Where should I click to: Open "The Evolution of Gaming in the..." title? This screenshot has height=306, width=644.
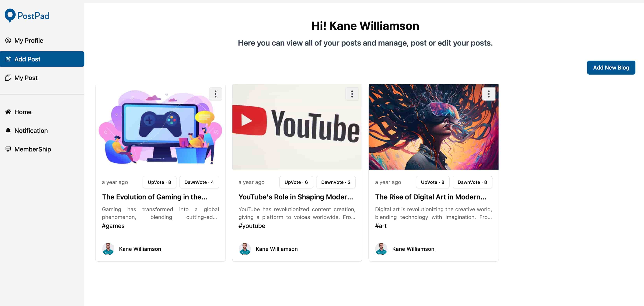tap(155, 197)
